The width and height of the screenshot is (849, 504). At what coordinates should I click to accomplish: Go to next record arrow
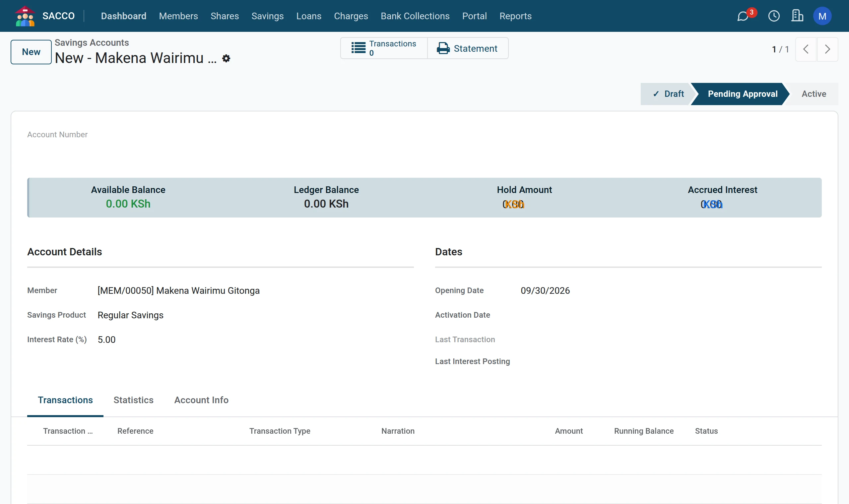click(827, 49)
